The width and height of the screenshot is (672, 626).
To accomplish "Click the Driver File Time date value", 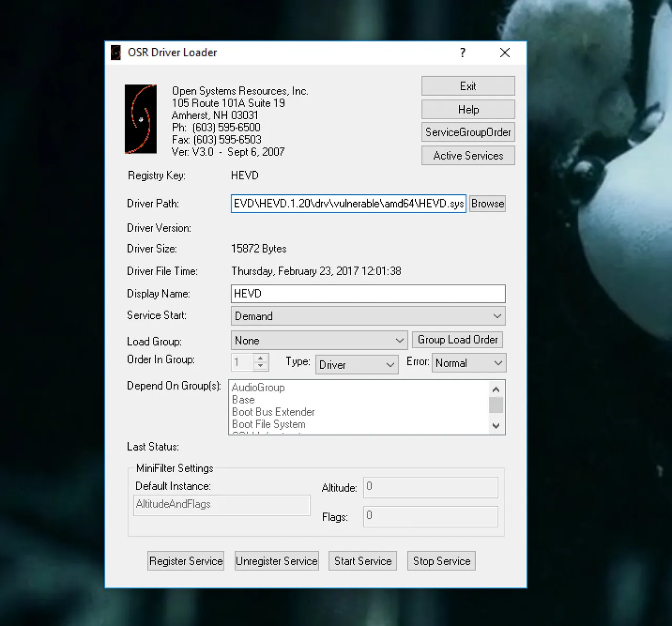I will (x=316, y=271).
